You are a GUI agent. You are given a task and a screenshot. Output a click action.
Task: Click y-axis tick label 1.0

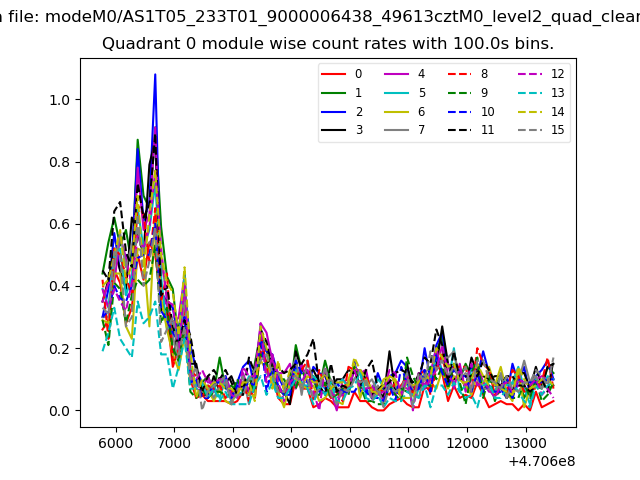pos(60,100)
